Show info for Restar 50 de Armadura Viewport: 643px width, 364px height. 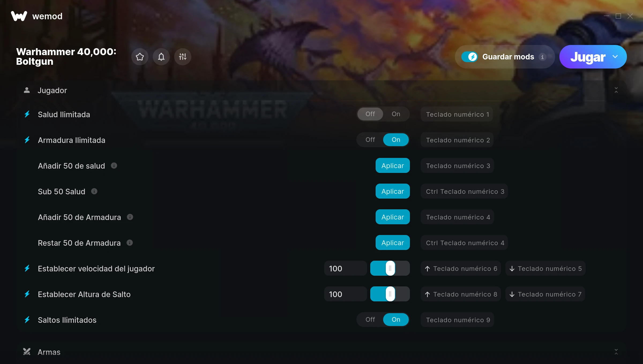click(130, 243)
